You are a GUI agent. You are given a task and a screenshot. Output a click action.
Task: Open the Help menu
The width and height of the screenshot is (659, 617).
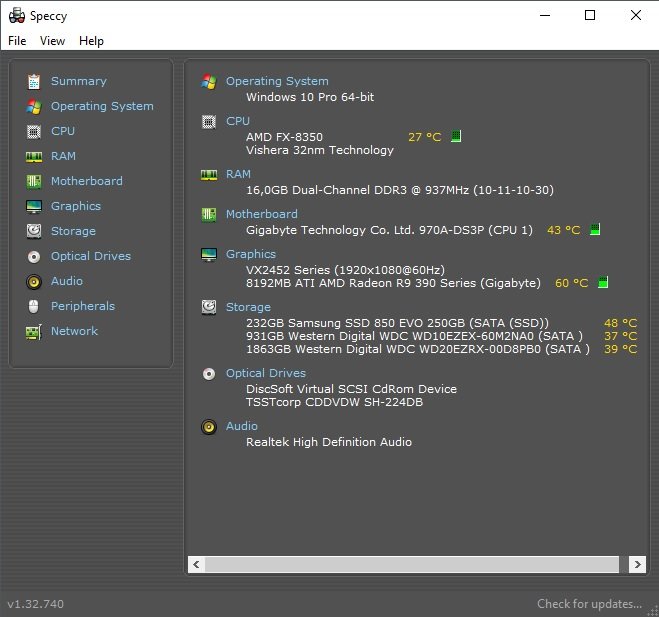tap(91, 41)
